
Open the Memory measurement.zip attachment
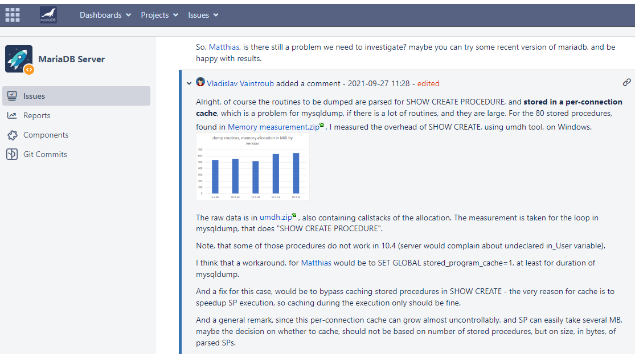273,127
